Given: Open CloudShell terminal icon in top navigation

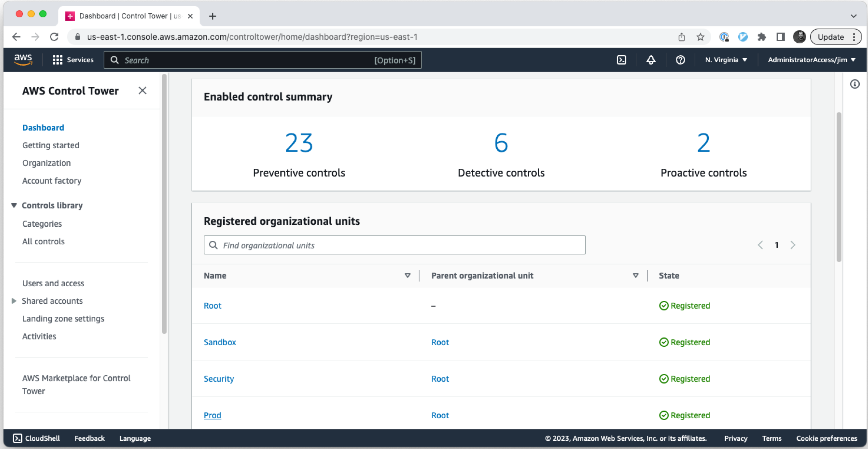Looking at the screenshot, I should tap(621, 60).
